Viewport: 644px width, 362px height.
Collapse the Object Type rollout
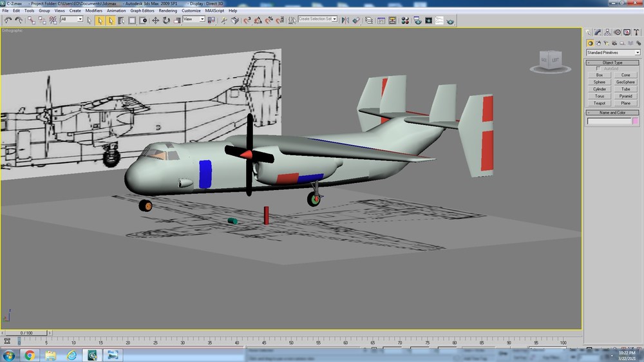612,62
